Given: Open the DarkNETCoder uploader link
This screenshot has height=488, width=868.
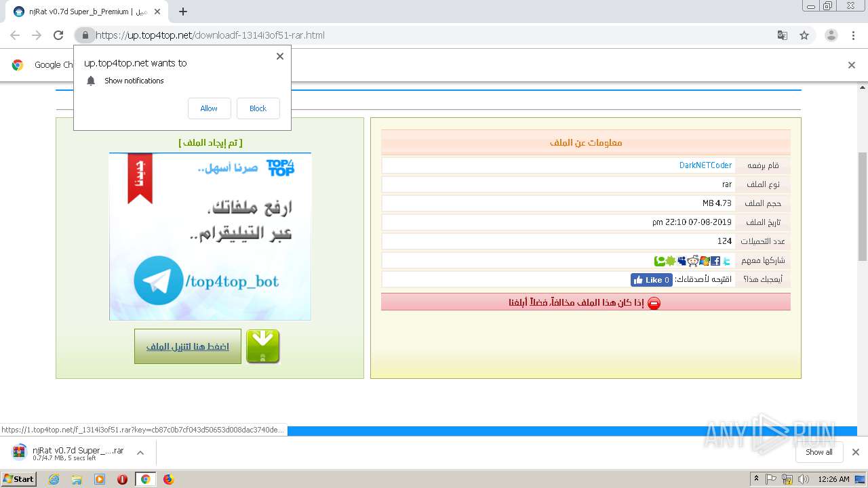Looking at the screenshot, I should (x=705, y=165).
